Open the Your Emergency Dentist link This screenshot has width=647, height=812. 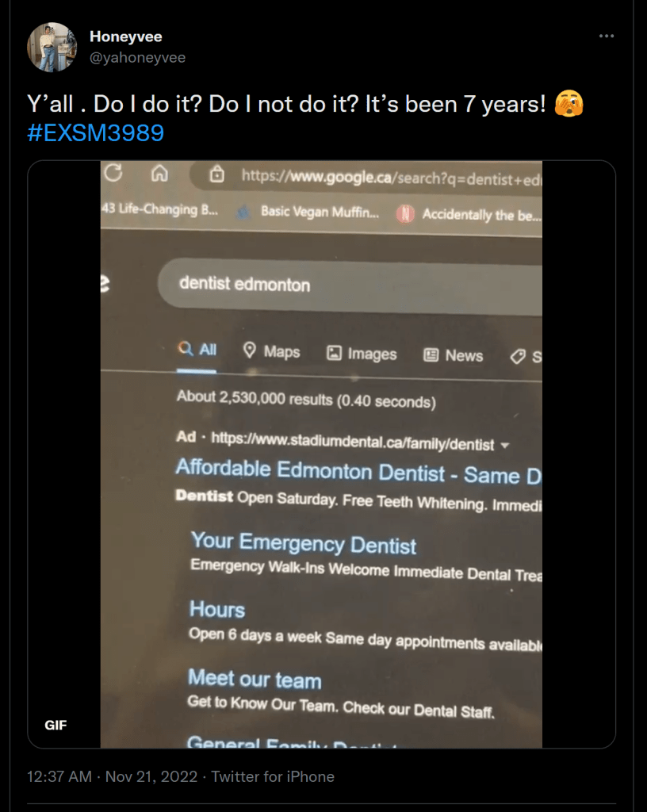tap(304, 543)
